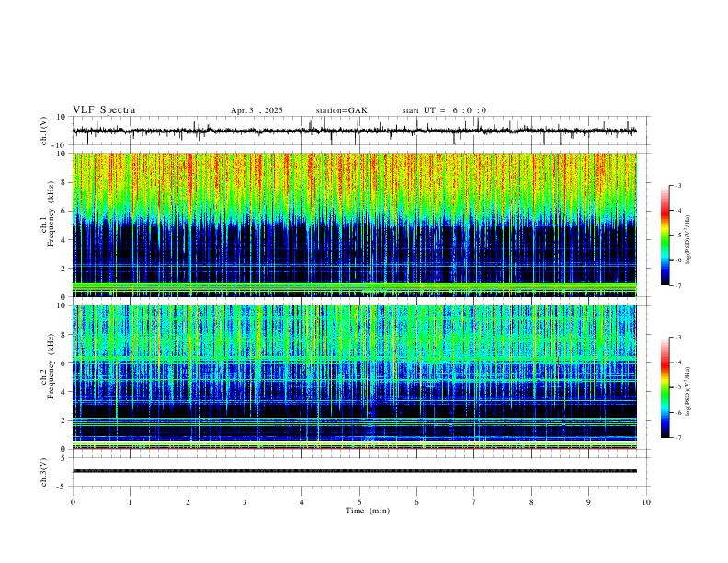The width and height of the screenshot is (728, 563).
Task: Click the "VLF Spectra" plot title
Action: pos(104,110)
